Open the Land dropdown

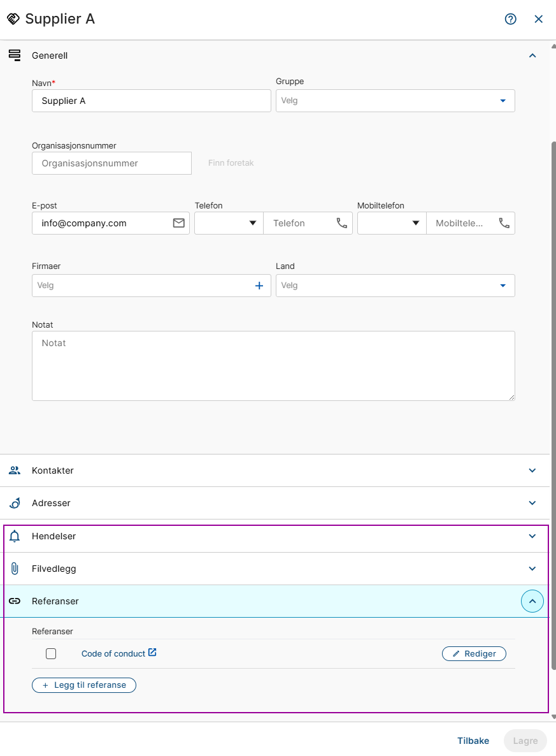point(395,286)
